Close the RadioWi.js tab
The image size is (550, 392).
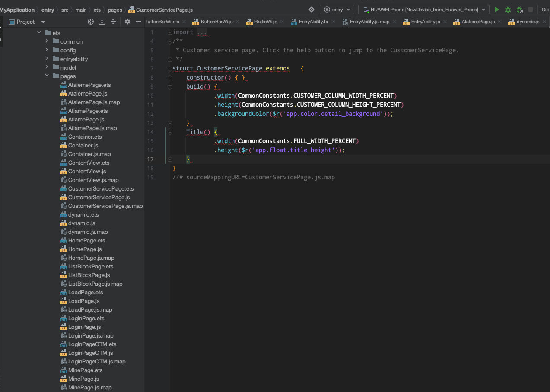(x=282, y=22)
